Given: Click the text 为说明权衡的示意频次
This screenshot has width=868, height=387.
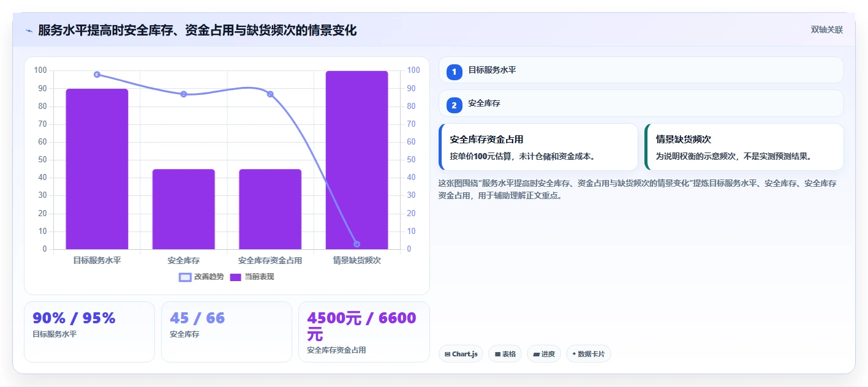Looking at the screenshot, I should (x=696, y=156).
